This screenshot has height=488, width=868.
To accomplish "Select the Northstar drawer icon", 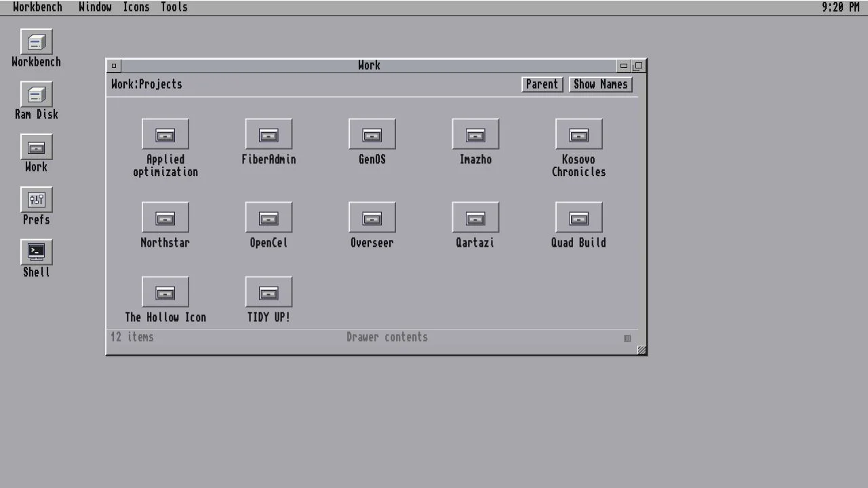I will [x=165, y=218].
